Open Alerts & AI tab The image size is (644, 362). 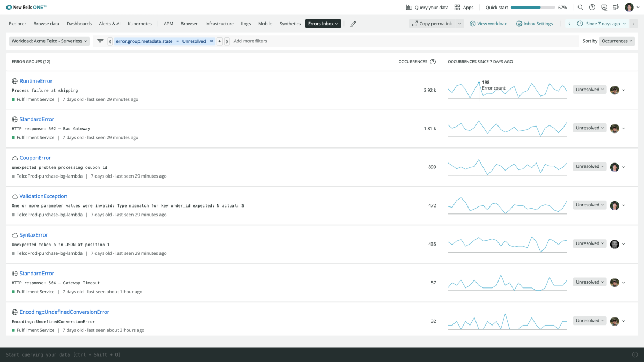pos(109,24)
